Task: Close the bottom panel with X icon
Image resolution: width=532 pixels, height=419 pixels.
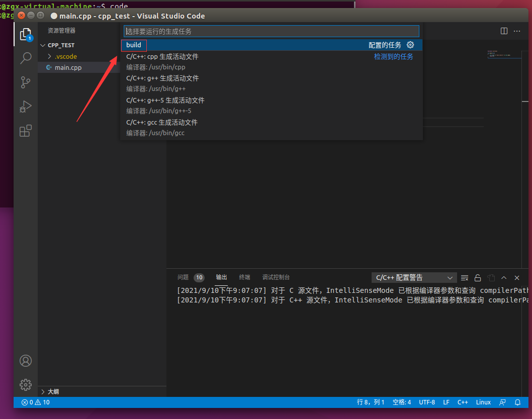Action: (517, 278)
